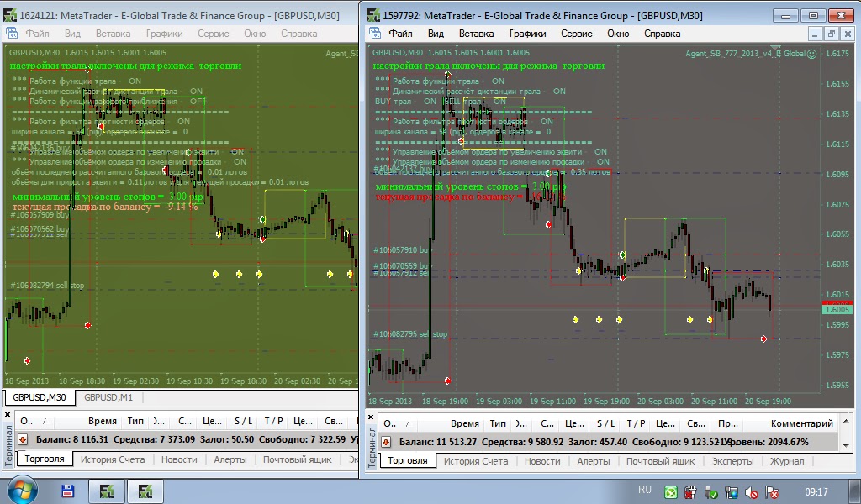861x504 pixels.
Task: Click right terminal scrollbar up arrow
Action: click(846, 421)
